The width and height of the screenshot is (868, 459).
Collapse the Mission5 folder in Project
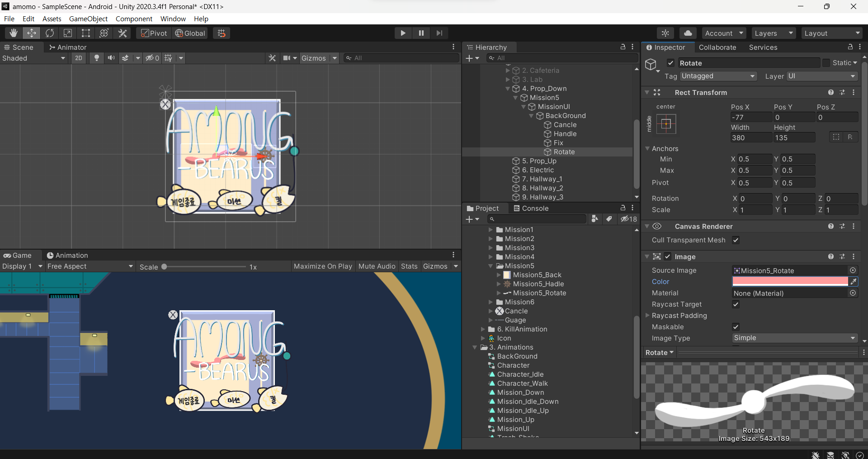coord(491,266)
